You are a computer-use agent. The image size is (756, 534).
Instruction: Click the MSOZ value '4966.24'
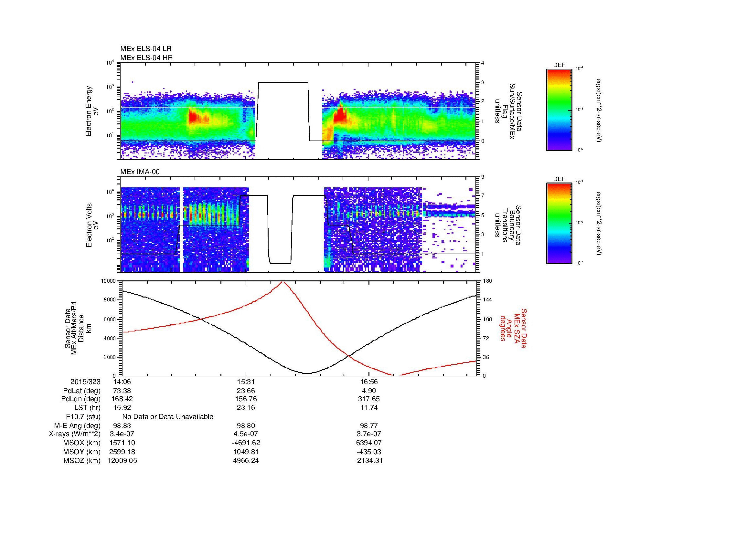246,461
